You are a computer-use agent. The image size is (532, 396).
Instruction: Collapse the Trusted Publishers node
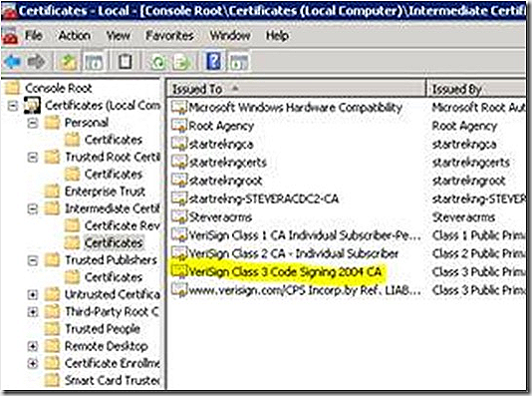33,260
